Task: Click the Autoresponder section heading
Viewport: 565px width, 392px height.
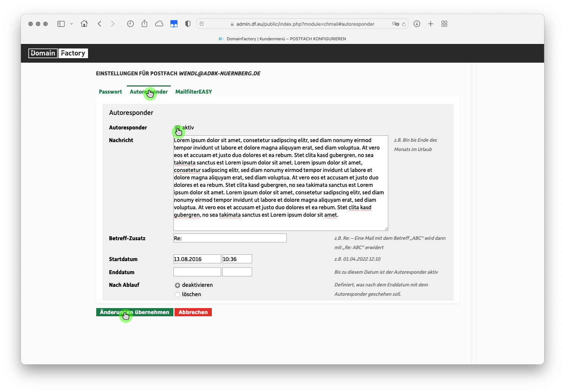Action: (x=131, y=113)
